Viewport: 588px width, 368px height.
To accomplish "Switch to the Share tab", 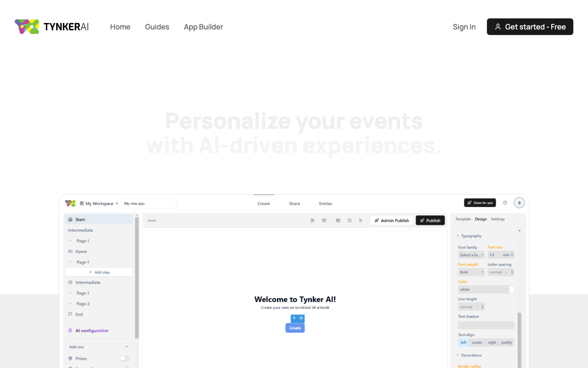I will tap(294, 203).
